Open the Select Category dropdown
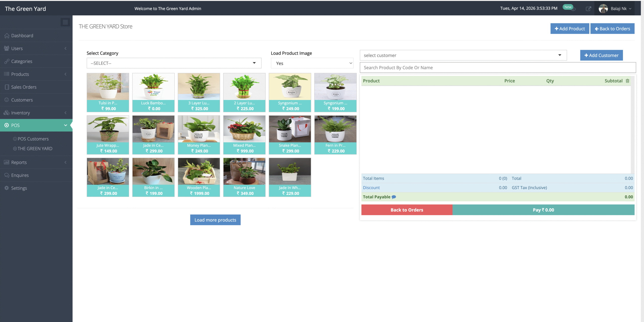The width and height of the screenshot is (644, 322). pyautogui.click(x=174, y=63)
